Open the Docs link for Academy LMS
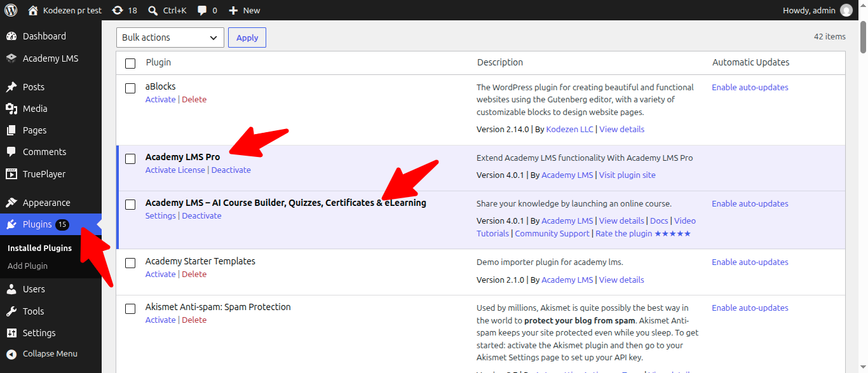The image size is (868, 373). click(x=659, y=220)
